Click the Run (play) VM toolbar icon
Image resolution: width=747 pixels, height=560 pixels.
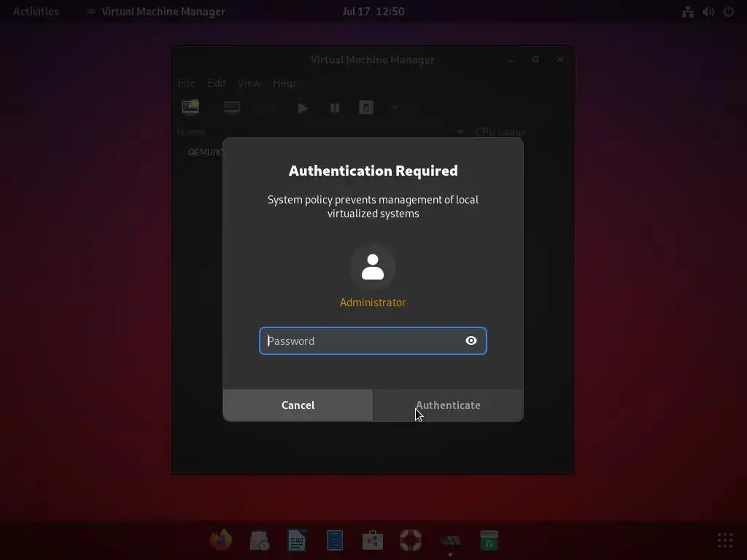(x=303, y=108)
